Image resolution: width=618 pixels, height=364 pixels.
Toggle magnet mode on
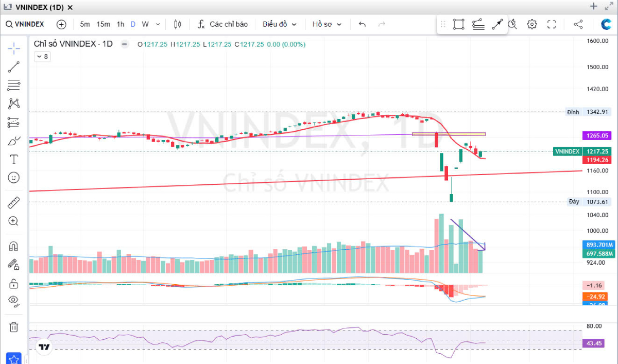click(x=14, y=246)
